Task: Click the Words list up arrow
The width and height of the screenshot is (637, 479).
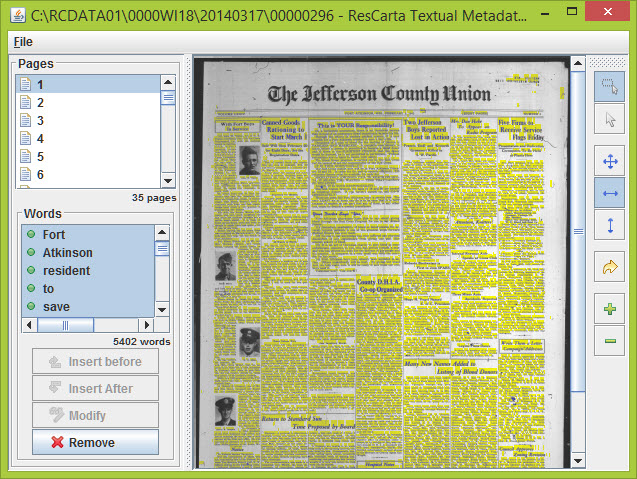Action: point(162,232)
